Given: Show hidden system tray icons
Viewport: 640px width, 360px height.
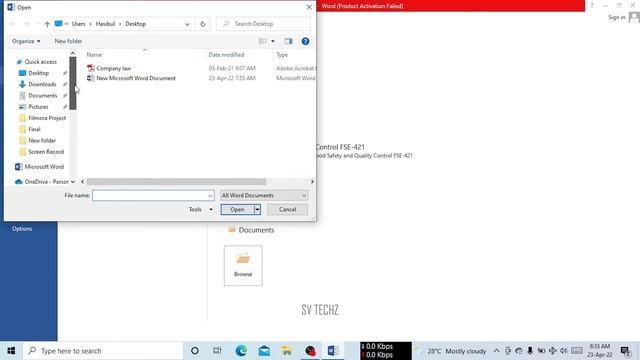Looking at the screenshot, I should (x=496, y=351).
